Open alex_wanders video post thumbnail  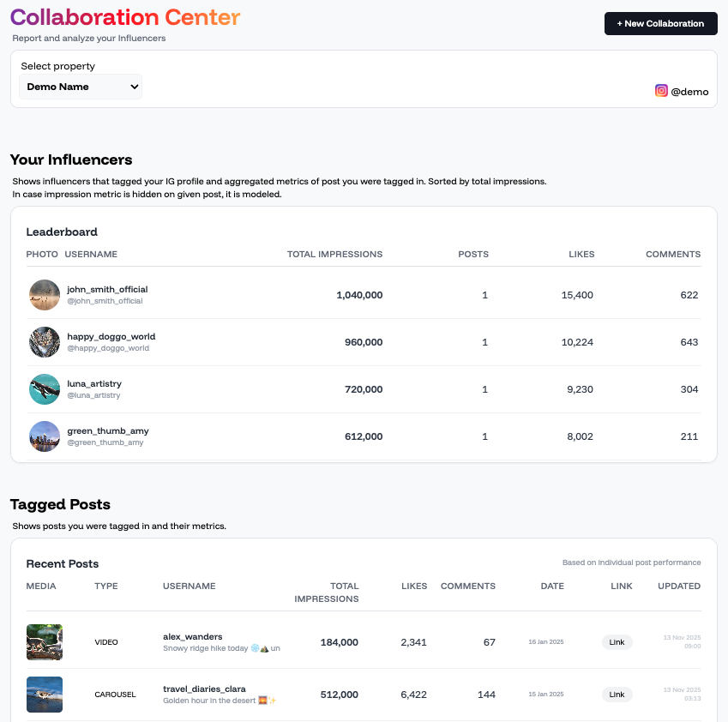pos(45,642)
